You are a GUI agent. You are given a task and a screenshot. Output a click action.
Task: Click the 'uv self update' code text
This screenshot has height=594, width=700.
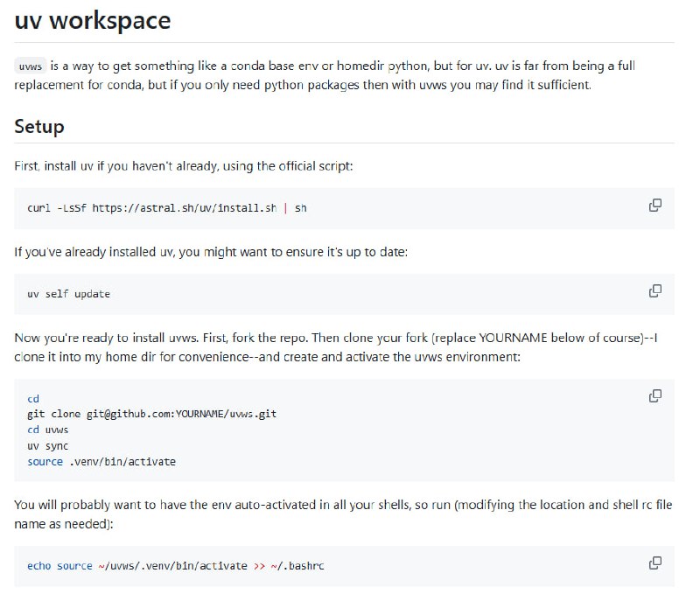[69, 294]
